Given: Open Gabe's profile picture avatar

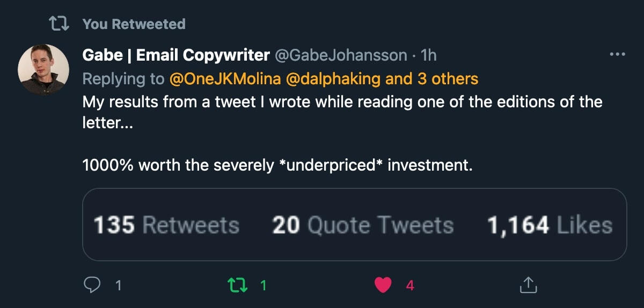Looking at the screenshot, I should pyautogui.click(x=43, y=70).
